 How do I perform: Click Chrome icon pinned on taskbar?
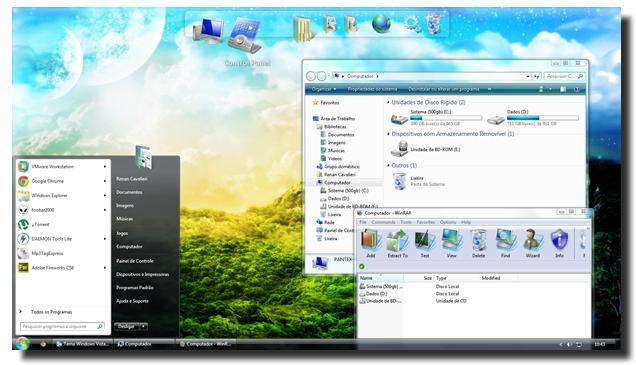[x=43, y=344]
